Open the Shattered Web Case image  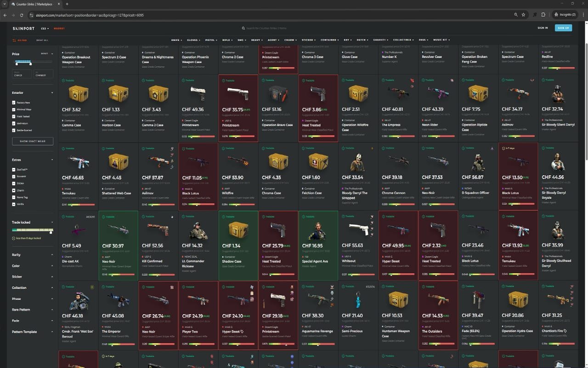118,161
